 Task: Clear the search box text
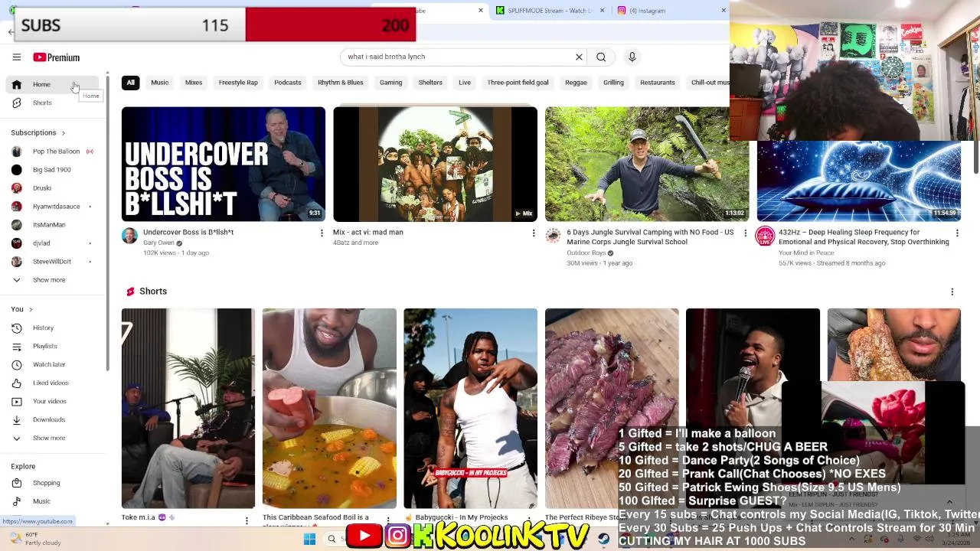[x=579, y=57]
